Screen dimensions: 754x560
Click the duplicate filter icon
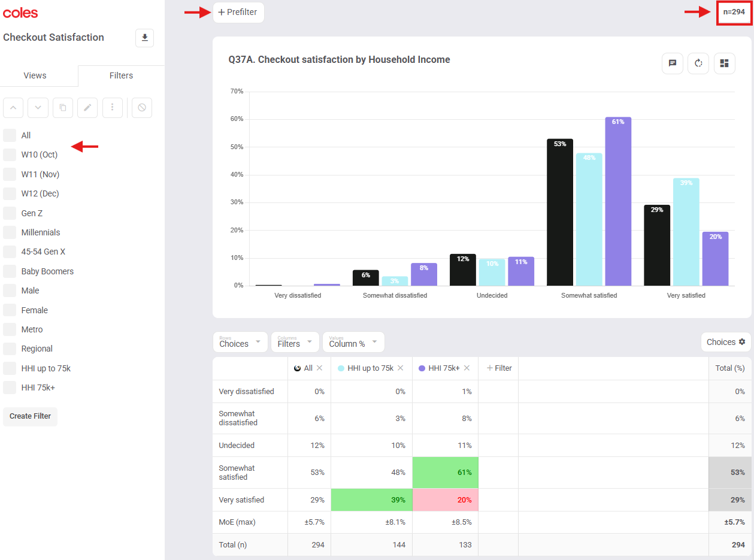pos(63,108)
